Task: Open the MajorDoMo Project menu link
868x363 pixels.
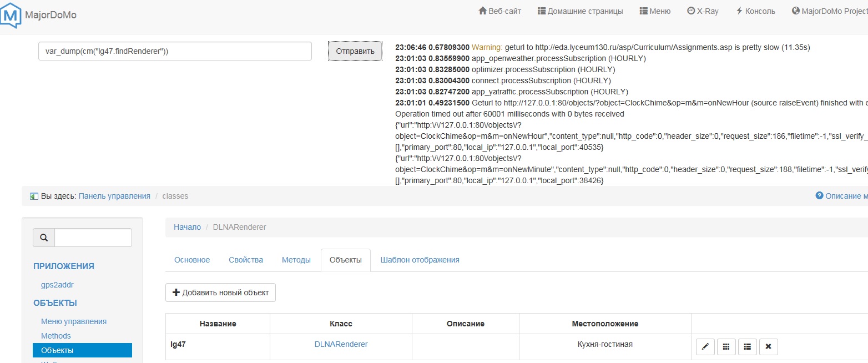Action: (830, 11)
